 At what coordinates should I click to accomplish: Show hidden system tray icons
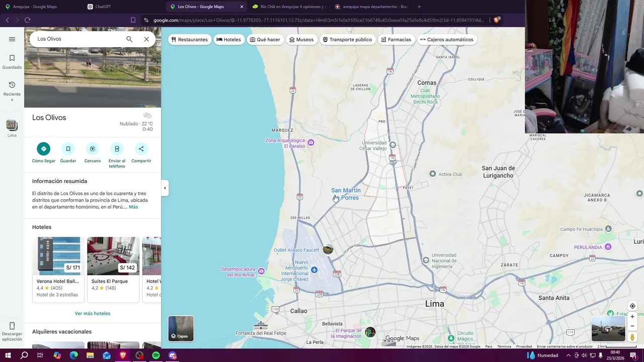(x=569, y=355)
